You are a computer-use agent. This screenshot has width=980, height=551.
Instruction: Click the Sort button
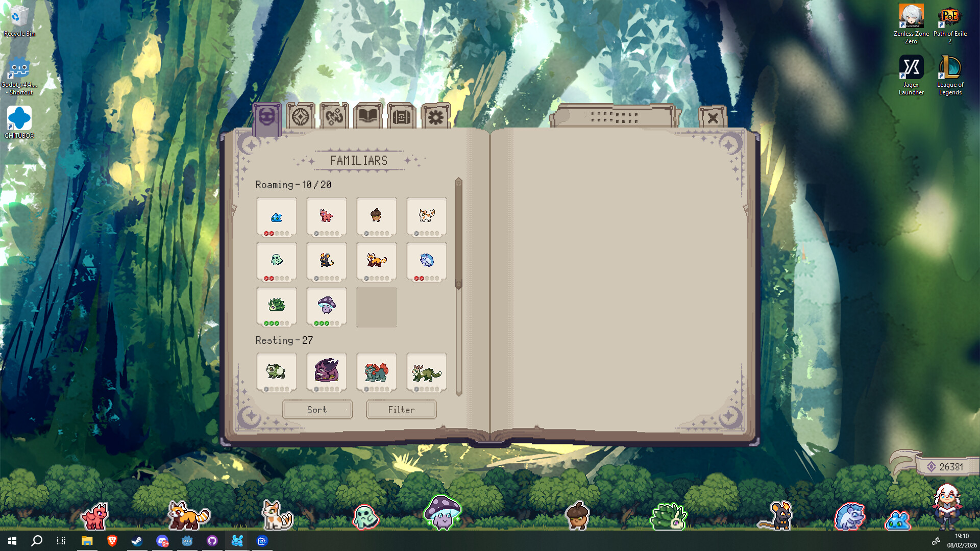pyautogui.click(x=317, y=410)
